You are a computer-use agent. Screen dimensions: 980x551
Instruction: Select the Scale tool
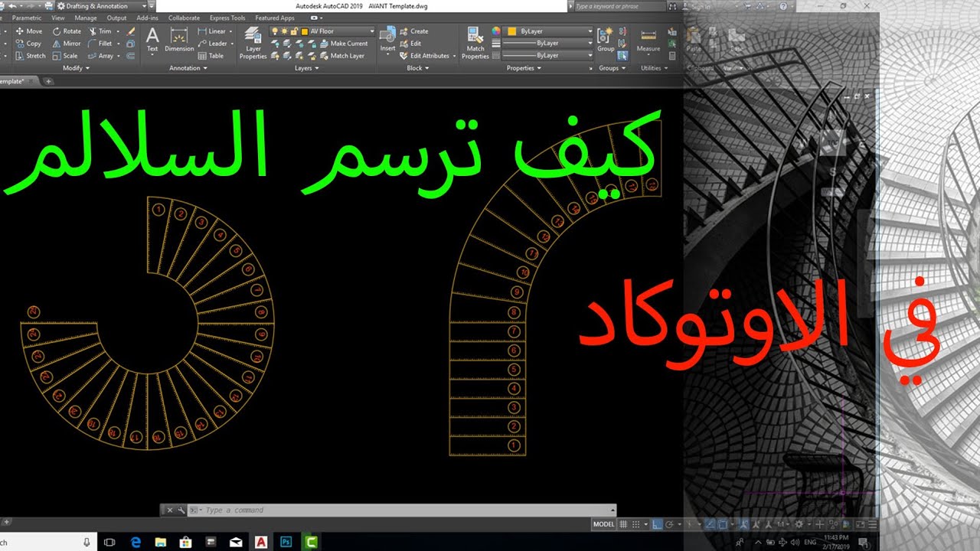pyautogui.click(x=64, y=56)
